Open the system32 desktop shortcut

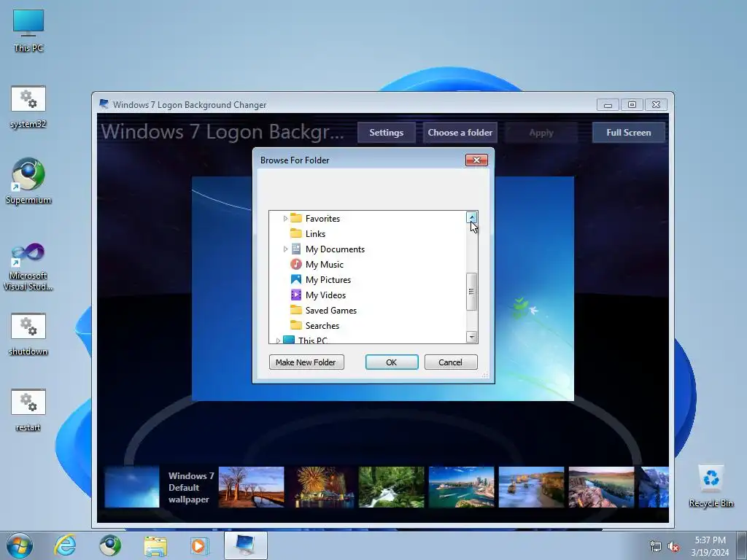(x=28, y=106)
